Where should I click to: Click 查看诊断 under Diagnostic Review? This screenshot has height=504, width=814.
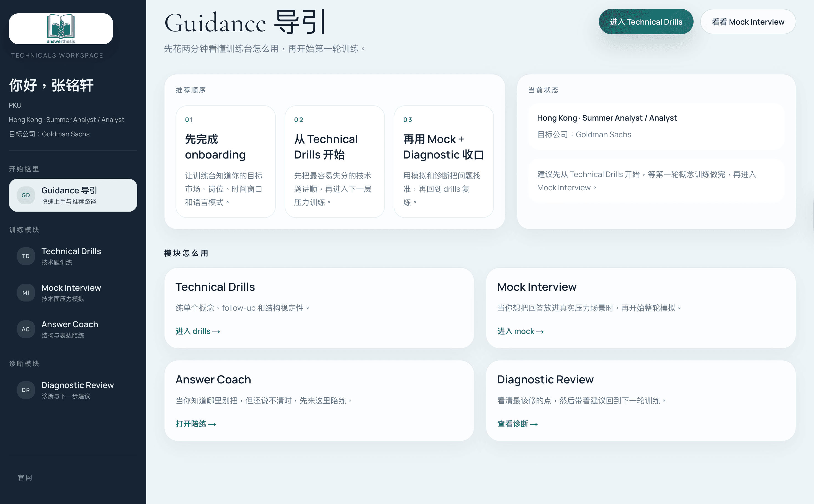click(x=517, y=424)
